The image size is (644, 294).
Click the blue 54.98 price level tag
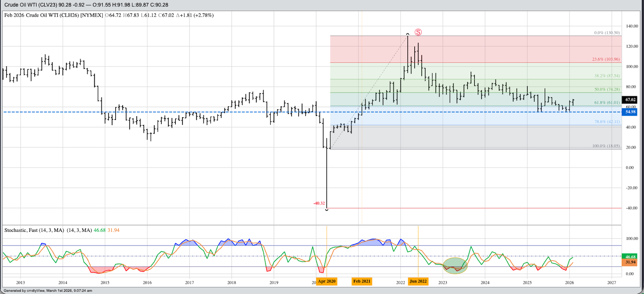tap(630, 112)
